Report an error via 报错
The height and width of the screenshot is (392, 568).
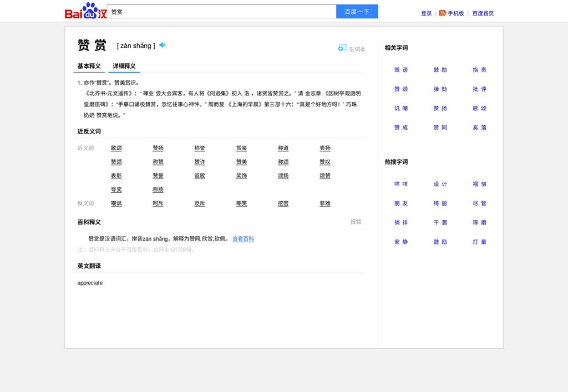[354, 221]
